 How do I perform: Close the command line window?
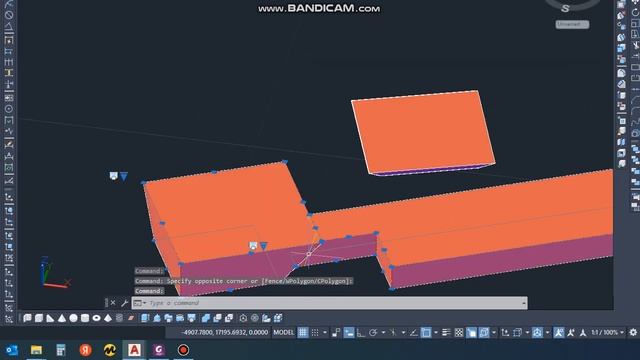point(113,303)
